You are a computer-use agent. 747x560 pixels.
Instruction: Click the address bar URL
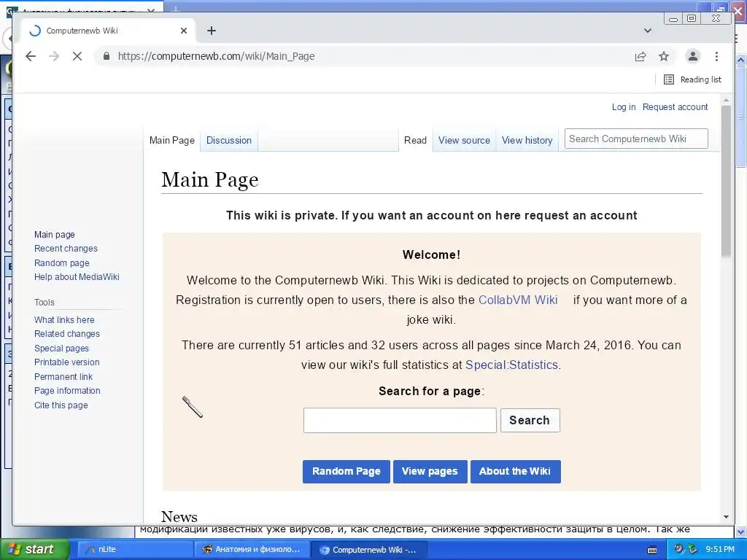(216, 56)
